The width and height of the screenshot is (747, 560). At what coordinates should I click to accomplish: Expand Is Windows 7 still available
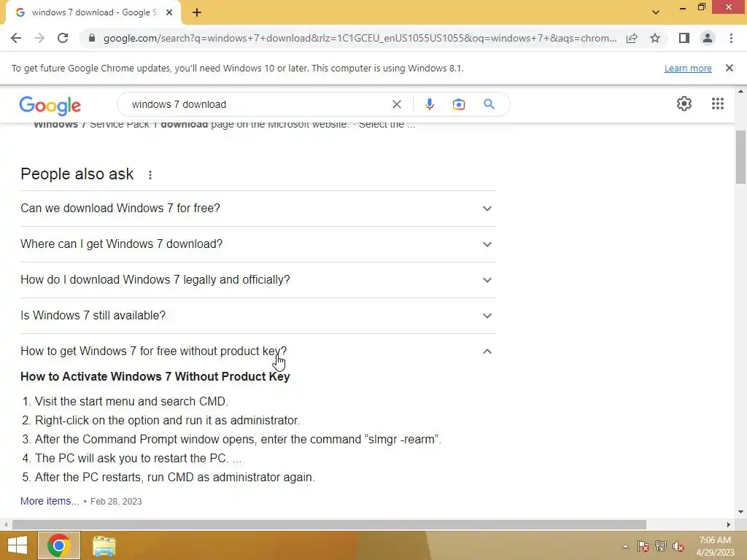click(x=258, y=316)
